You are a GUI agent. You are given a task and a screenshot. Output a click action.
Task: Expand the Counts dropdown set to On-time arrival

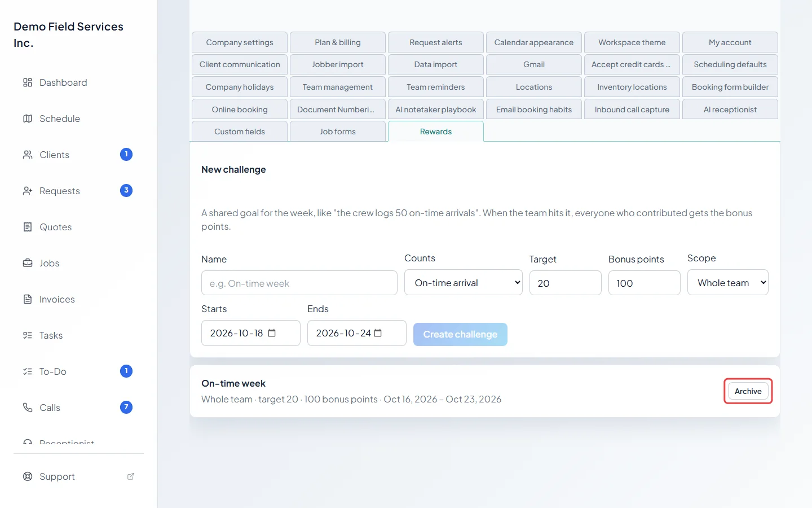tap(464, 283)
